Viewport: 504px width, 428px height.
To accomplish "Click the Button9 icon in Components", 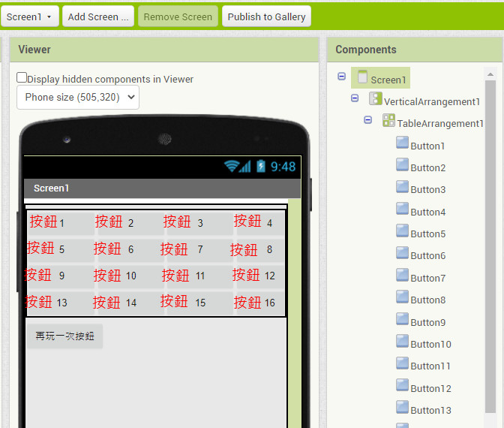I will tap(402, 319).
